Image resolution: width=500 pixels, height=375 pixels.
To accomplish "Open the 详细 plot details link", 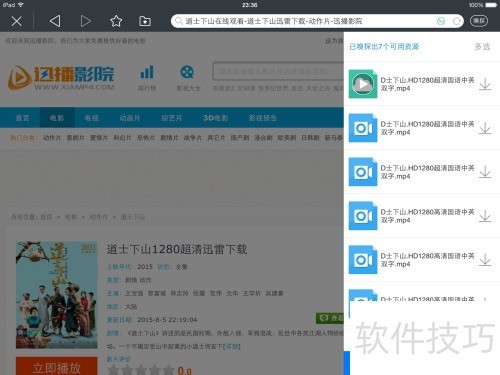I will (233, 347).
